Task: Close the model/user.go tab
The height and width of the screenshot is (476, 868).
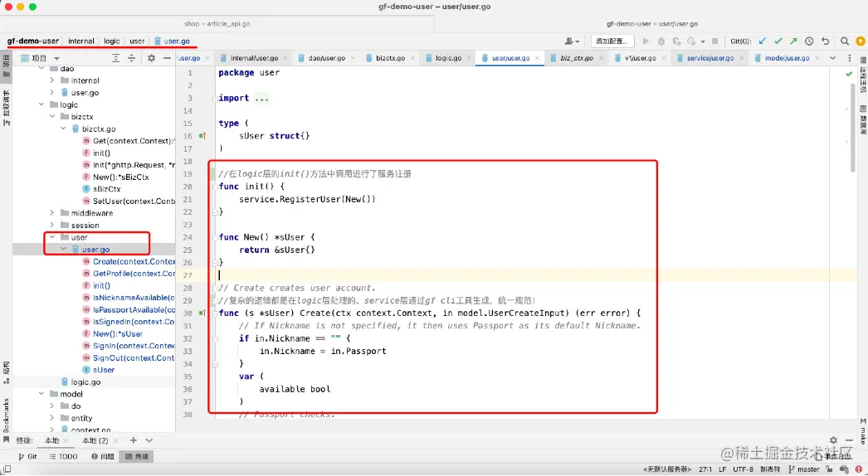Action: click(x=818, y=58)
